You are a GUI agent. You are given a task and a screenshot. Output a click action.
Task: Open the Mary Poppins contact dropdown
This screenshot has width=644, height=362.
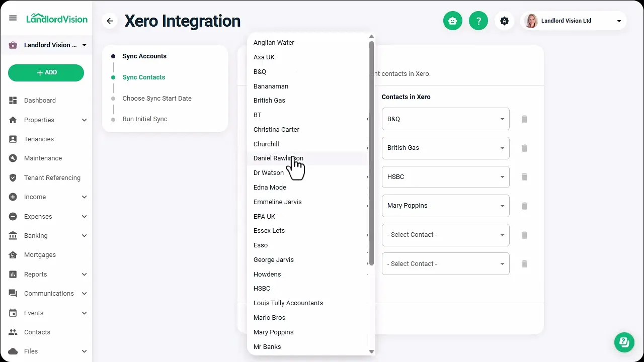click(x=446, y=206)
